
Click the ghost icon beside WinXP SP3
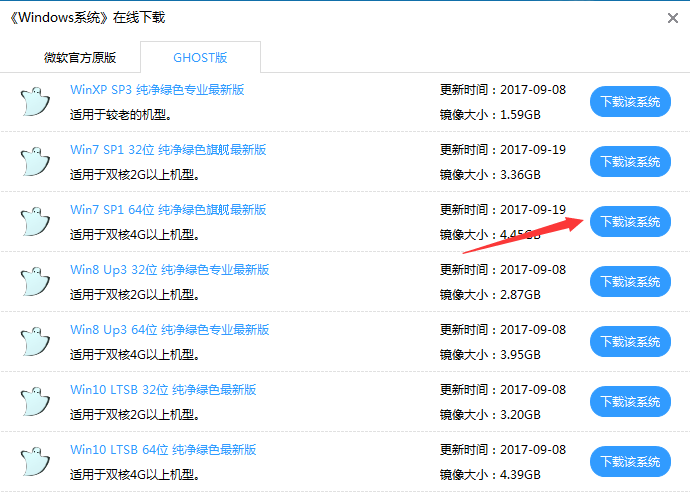36,102
